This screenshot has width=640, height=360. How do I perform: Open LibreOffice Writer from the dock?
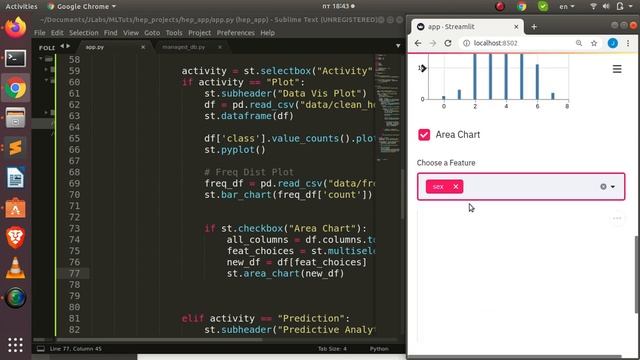(x=16, y=178)
